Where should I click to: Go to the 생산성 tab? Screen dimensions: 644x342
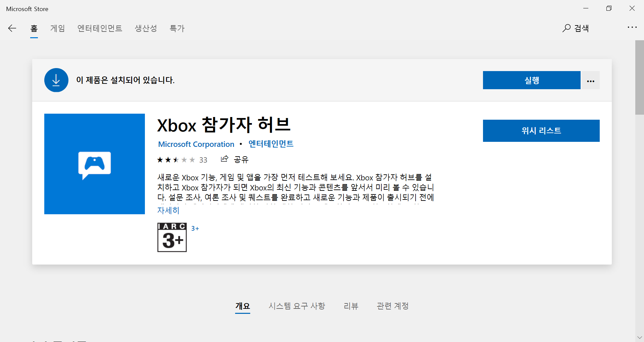pyautogui.click(x=146, y=28)
